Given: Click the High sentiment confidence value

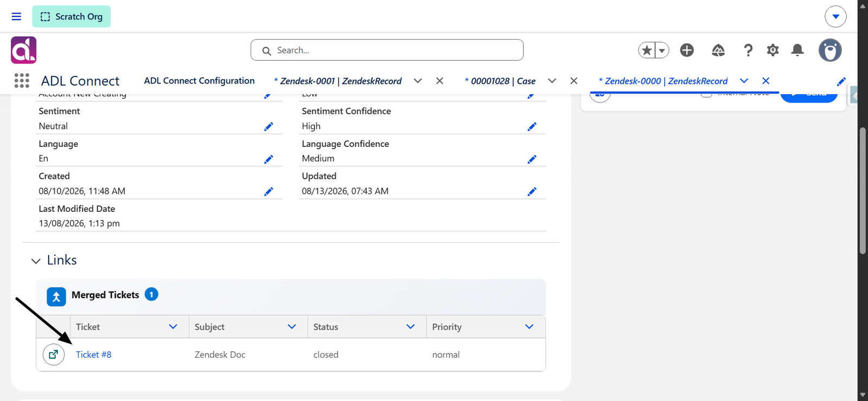Looking at the screenshot, I should coord(311,126).
